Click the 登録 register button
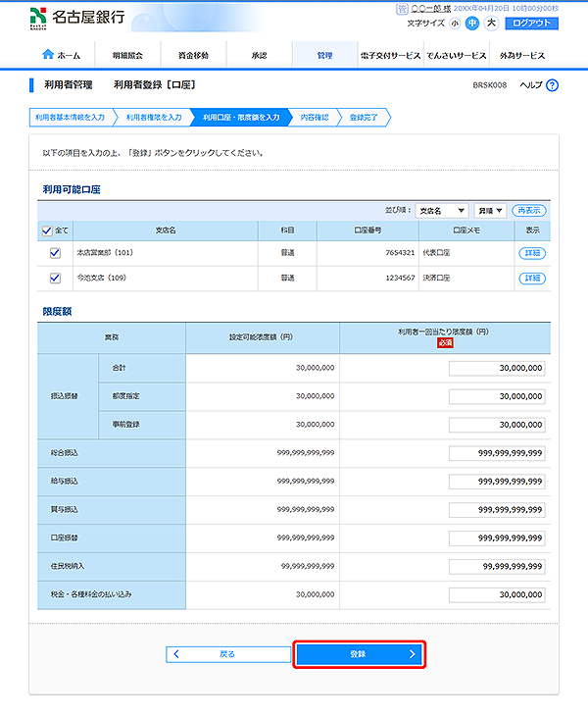The width and height of the screenshot is (588, 716). [359, 654]
